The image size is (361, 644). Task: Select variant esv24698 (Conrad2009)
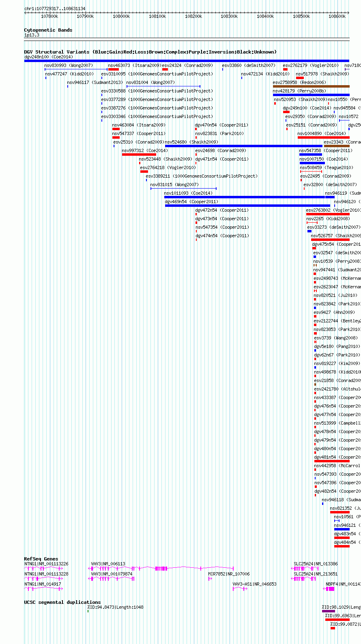221,150
